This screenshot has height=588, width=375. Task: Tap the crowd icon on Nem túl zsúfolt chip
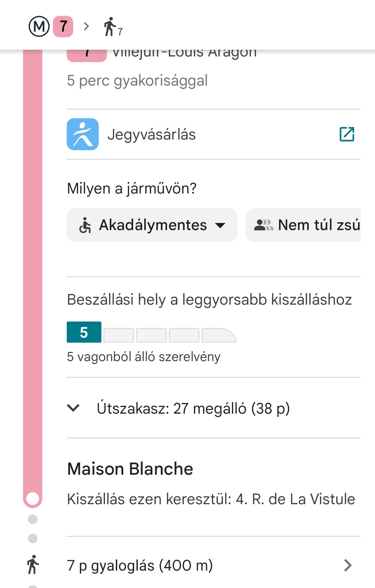coord(263,225)
